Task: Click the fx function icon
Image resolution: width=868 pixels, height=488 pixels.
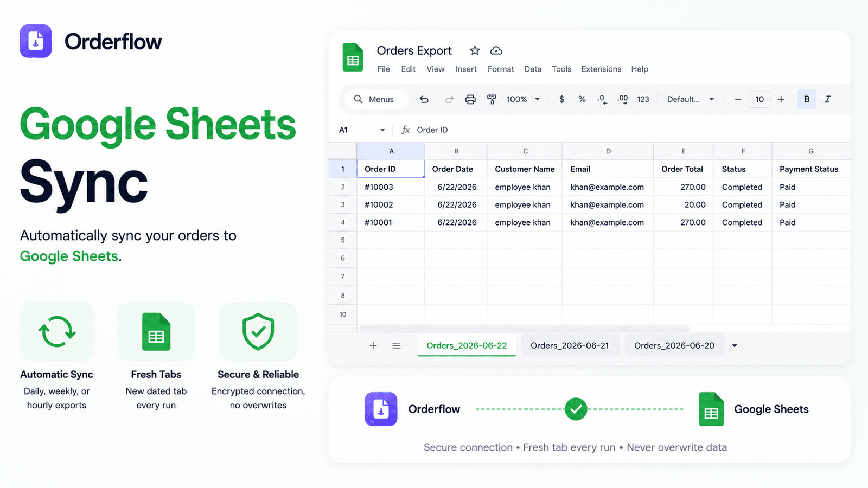Action: click(x=405, y=130)
